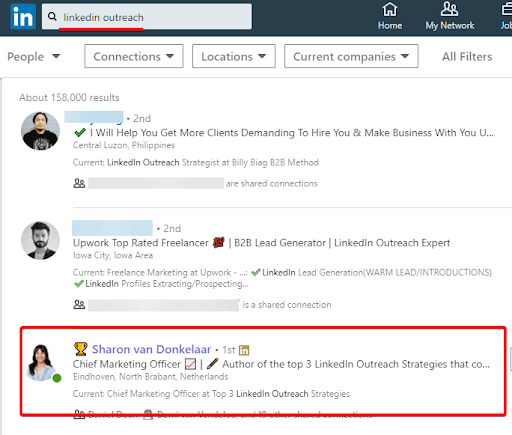
Task: Open the People filter dropdown
Action: coord(34,56)
